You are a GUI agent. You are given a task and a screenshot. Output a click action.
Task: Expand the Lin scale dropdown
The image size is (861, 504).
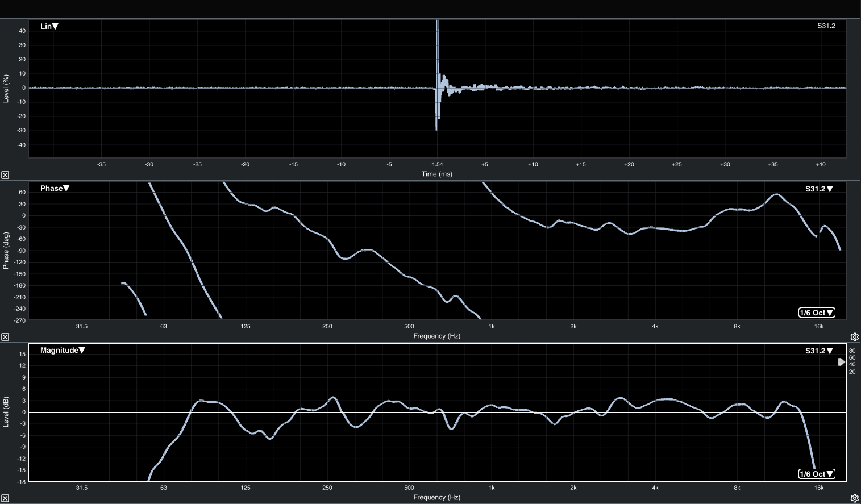click(x=49, y=26)
